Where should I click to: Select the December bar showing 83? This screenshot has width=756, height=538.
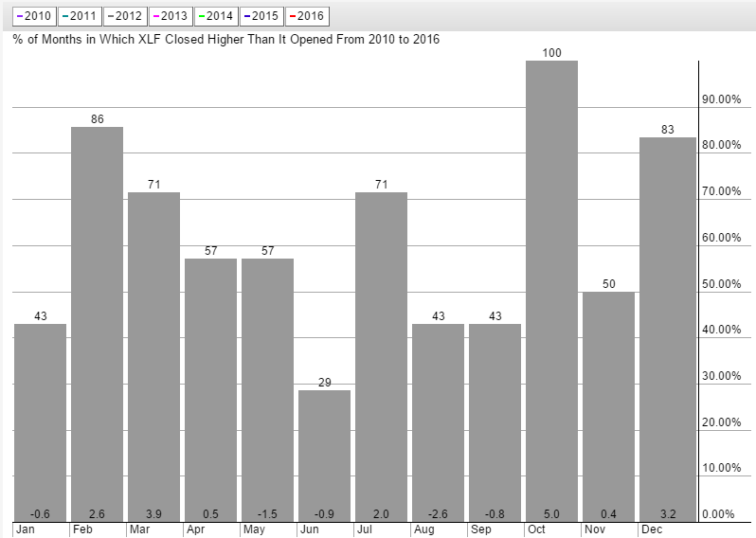tap(668, 330)
